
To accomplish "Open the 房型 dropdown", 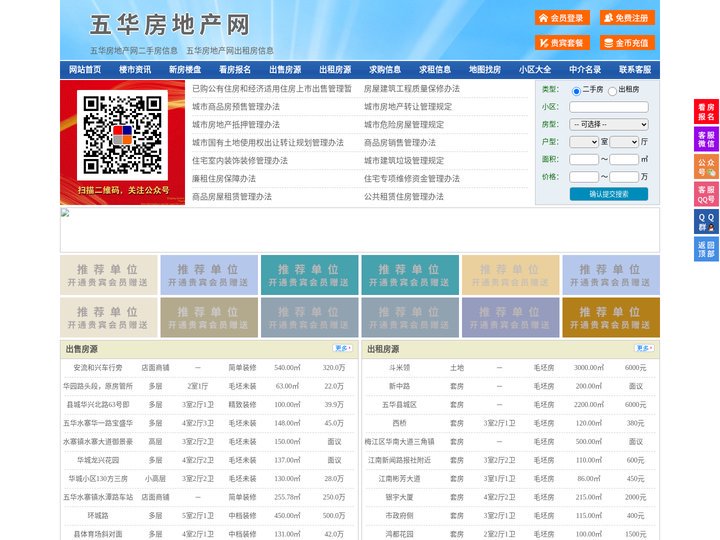I will coord(609,124).
